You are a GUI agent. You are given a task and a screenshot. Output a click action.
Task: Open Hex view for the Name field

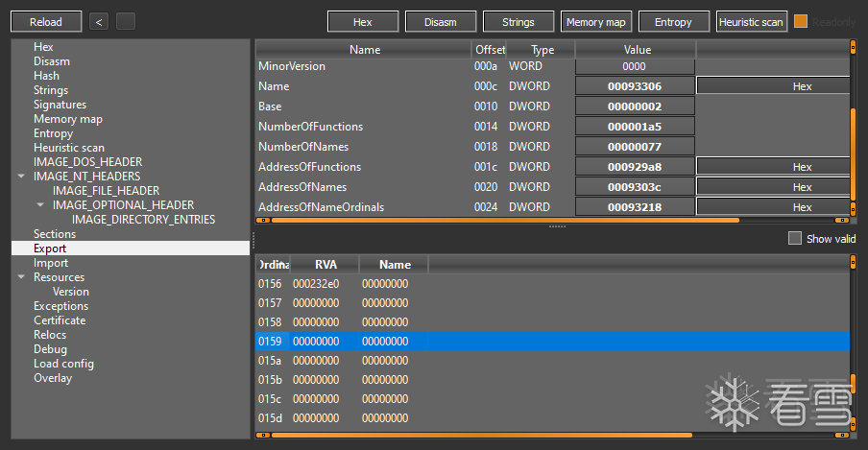click(773, 86)
